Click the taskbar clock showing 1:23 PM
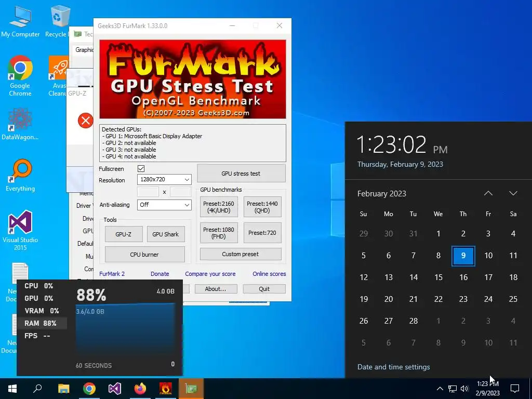Screen dimensions: 532x399 coord(487,389)
